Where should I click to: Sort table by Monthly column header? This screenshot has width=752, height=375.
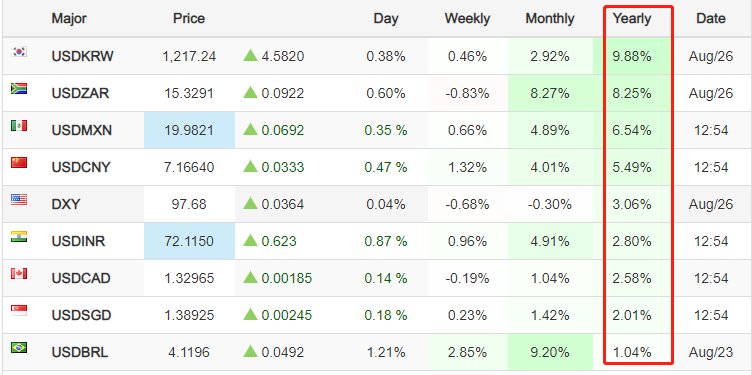point(550,19)
